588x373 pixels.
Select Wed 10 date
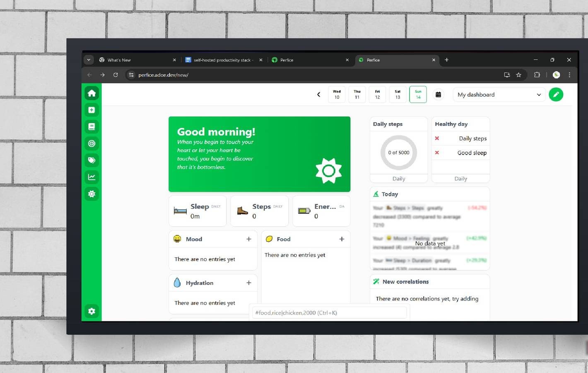click(337, 94)
